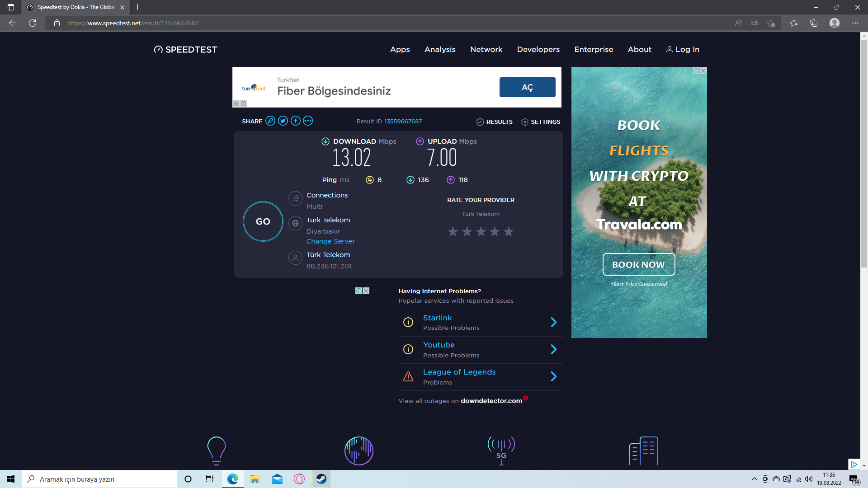Viewport: 868px width, 488px height.
Task: Add page to favorites star icon
Action: click(x=771, y=23)
